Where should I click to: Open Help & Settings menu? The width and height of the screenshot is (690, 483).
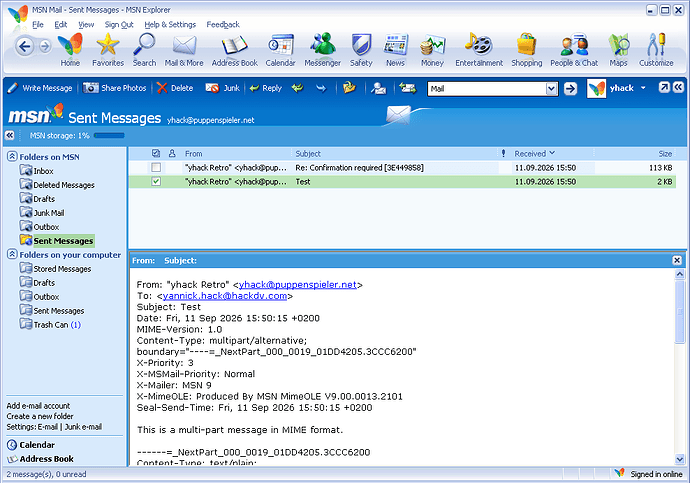click(x=170, y=25)
